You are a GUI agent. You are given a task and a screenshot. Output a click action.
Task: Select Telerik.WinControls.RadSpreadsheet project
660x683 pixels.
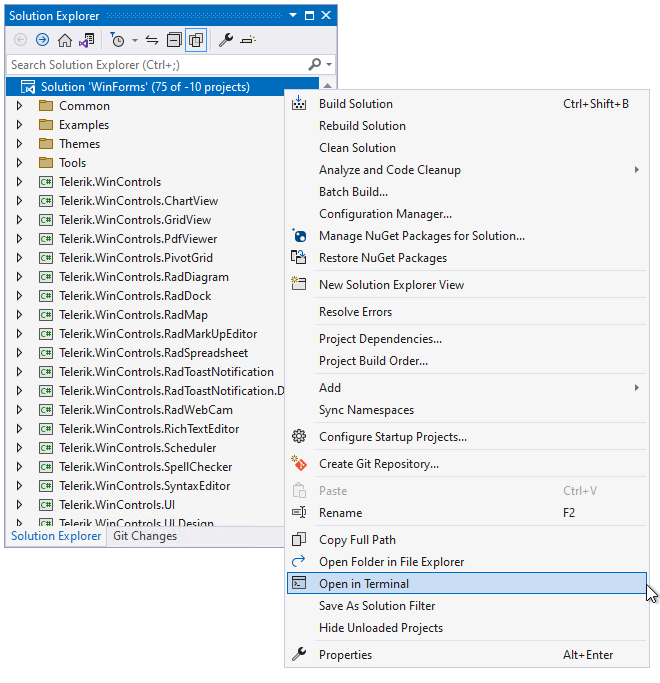[x=153, y=352]
